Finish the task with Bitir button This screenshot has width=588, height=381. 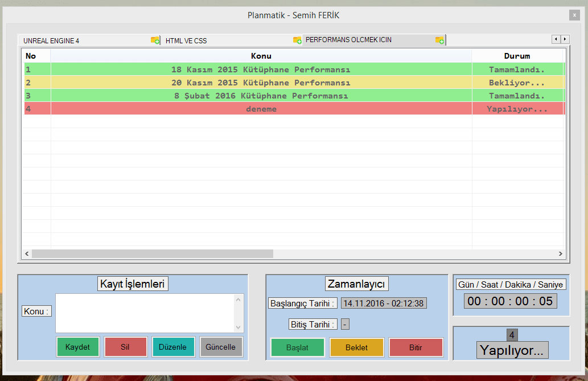416,347
